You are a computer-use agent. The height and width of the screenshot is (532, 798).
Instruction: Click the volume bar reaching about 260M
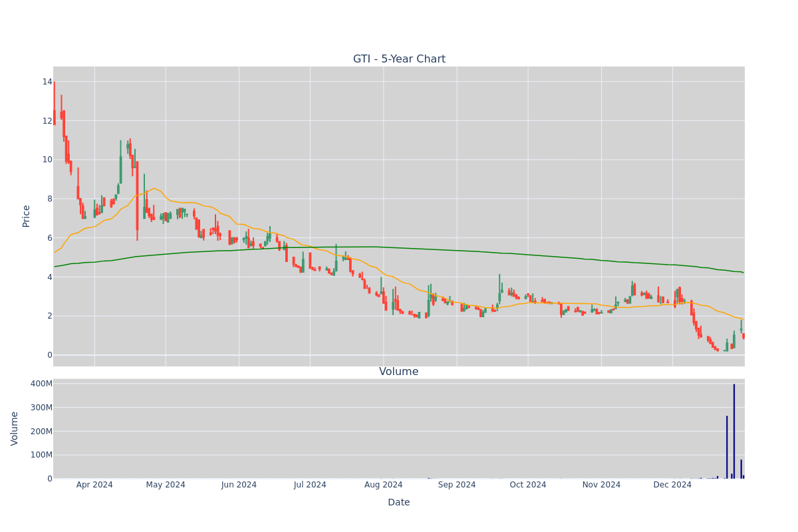point(727,447)
